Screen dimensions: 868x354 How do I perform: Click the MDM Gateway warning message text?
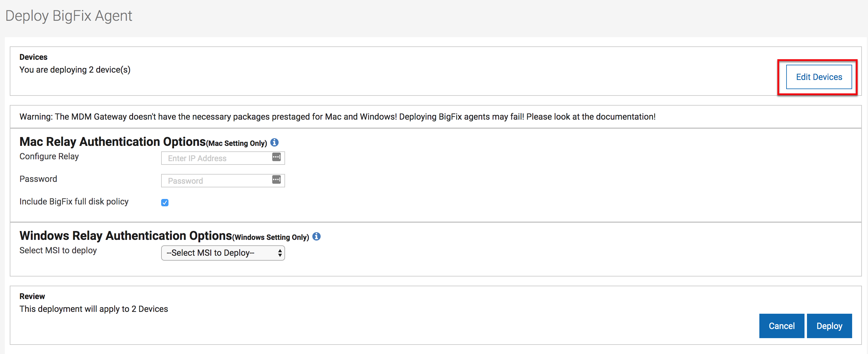(x=337, y=117)
